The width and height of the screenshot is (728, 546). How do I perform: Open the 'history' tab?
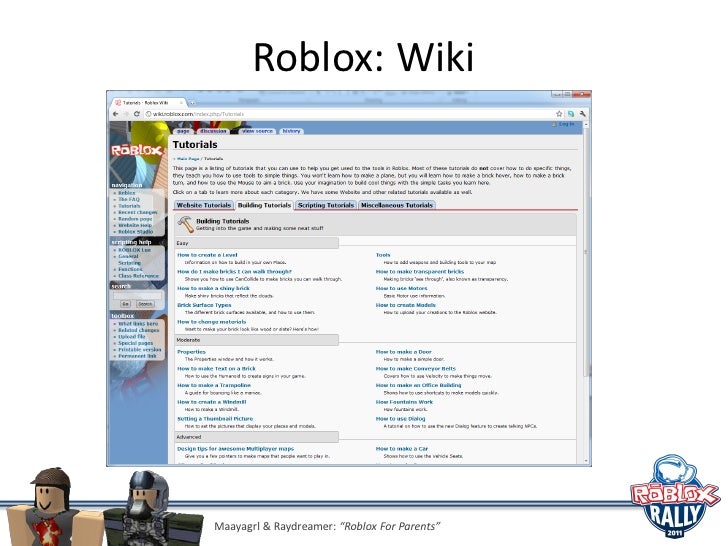tap(291, 131)
